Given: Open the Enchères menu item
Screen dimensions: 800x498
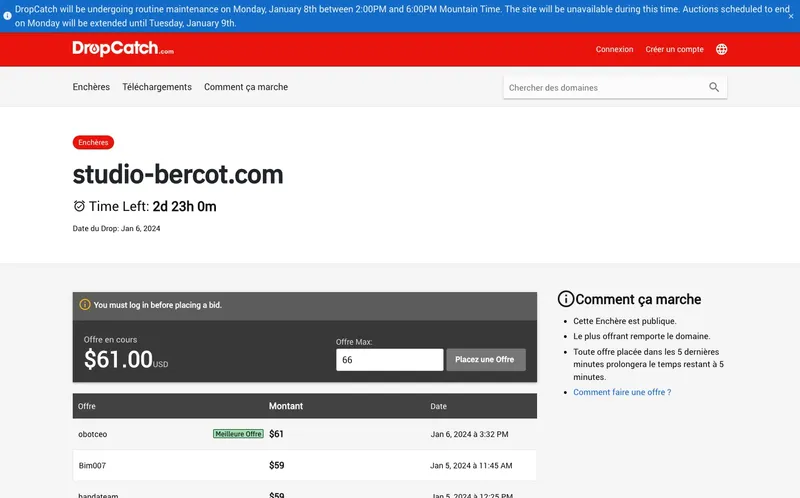Looking at the screenshot, I should (91, 87).
